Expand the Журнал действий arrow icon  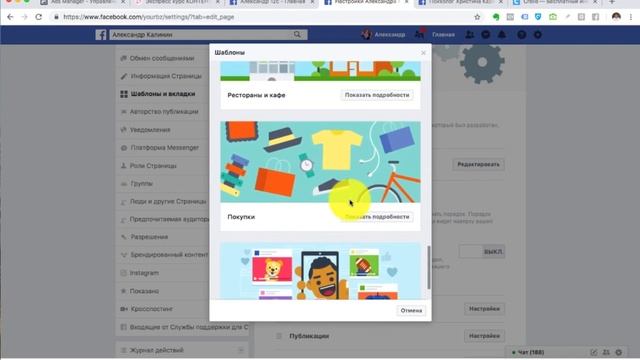[241, 350]
